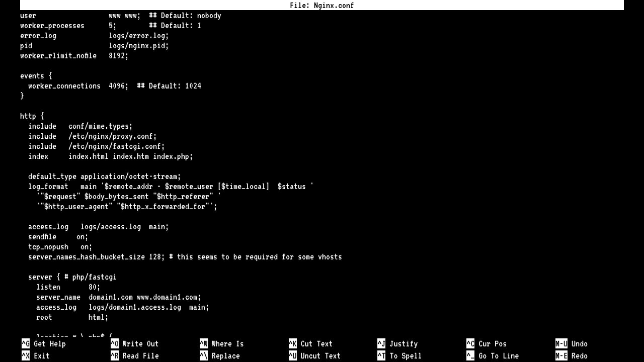Click the 'application/octet-stream;' value
Viewport: 644px width, 362px height.
pyautogui.click(x=131, y=176)
